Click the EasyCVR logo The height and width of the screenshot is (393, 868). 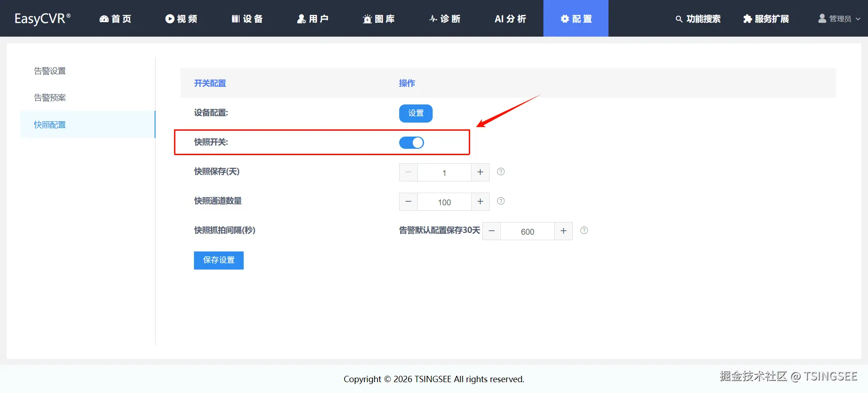[42, 19]
